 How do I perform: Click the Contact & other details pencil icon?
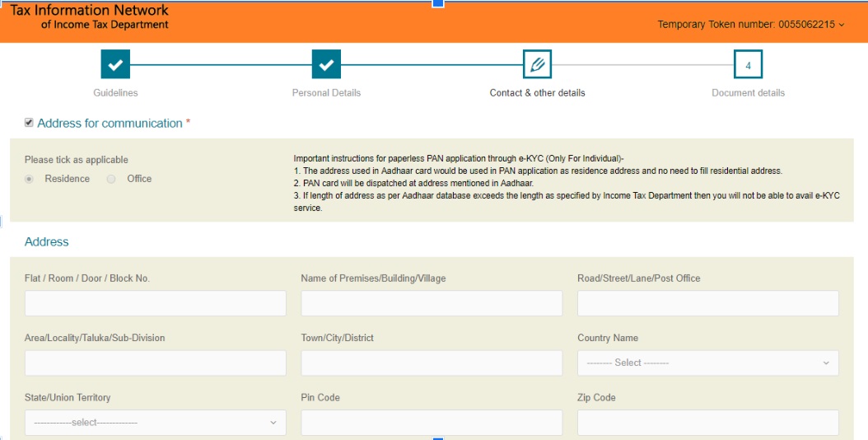(x=537, y=64)
